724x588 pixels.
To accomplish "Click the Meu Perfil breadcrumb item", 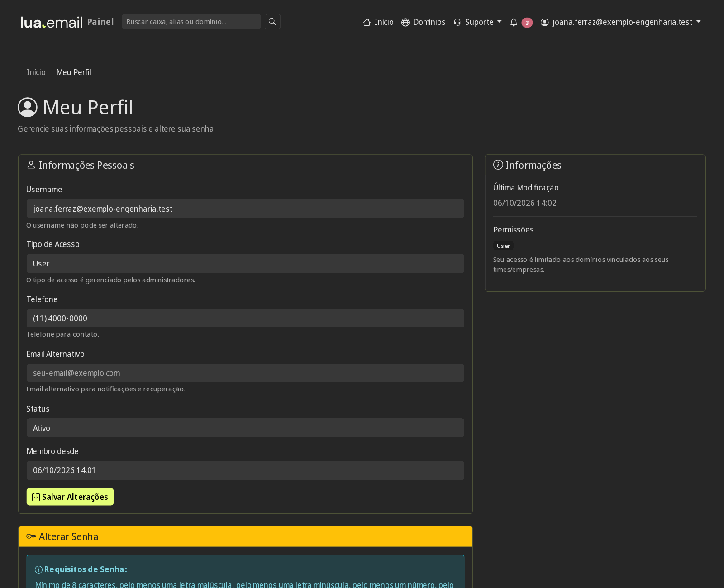I will pos(74,72).
